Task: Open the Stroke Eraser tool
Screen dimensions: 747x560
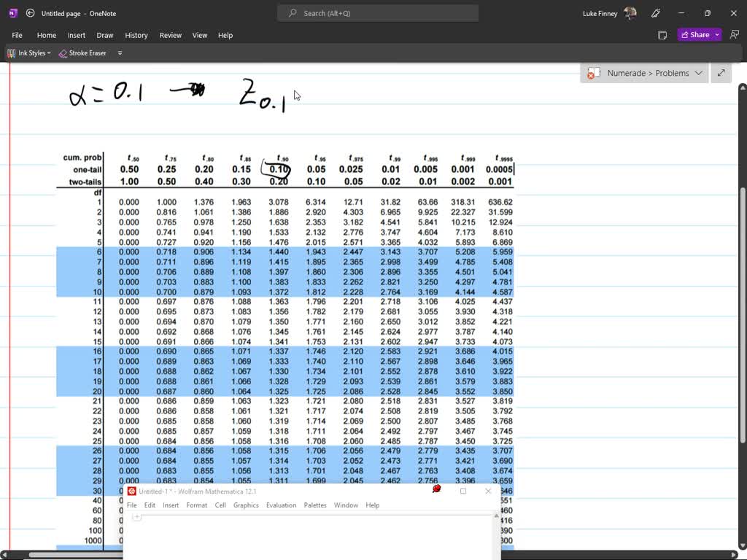Action: click(82, 53)
